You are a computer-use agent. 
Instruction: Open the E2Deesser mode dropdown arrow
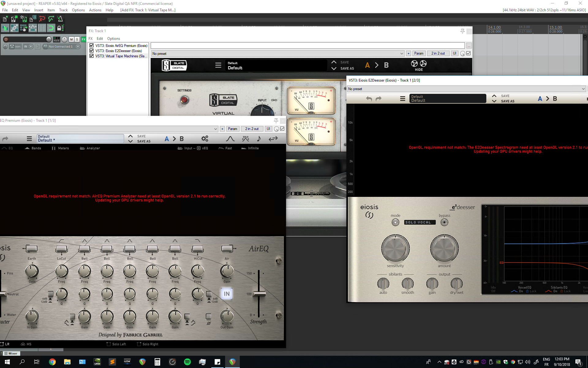395,222
